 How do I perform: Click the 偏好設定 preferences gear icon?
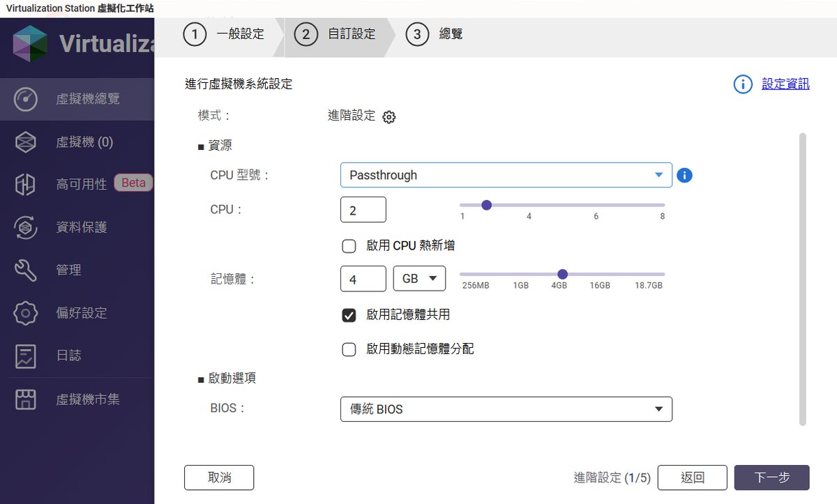pos(26,313)
